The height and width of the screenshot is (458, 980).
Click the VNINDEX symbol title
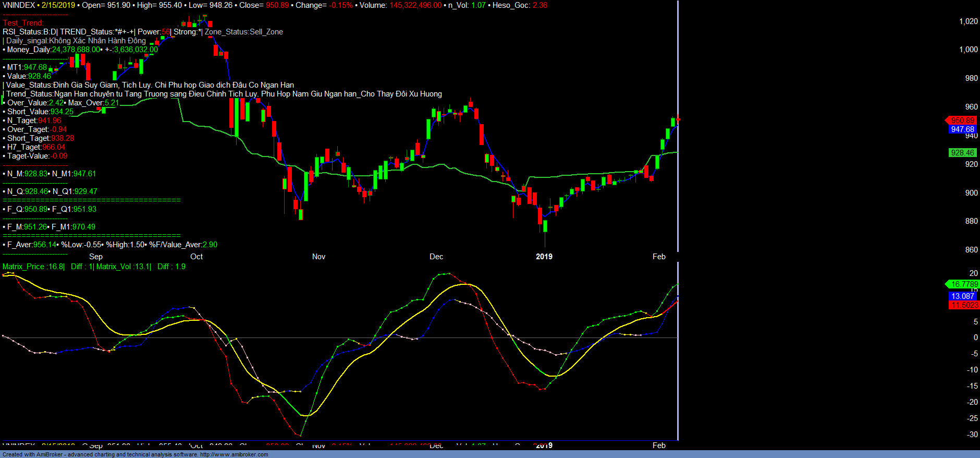point(19,5)
